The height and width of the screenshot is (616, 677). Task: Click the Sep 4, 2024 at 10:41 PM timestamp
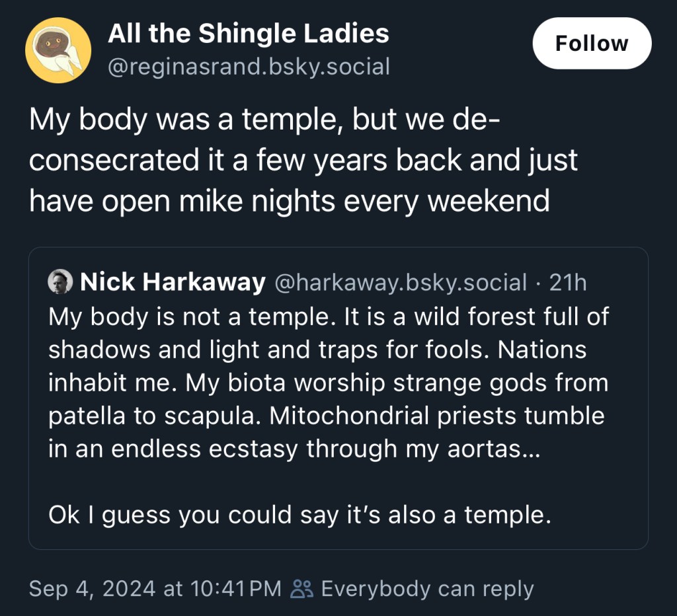point(155,588)
